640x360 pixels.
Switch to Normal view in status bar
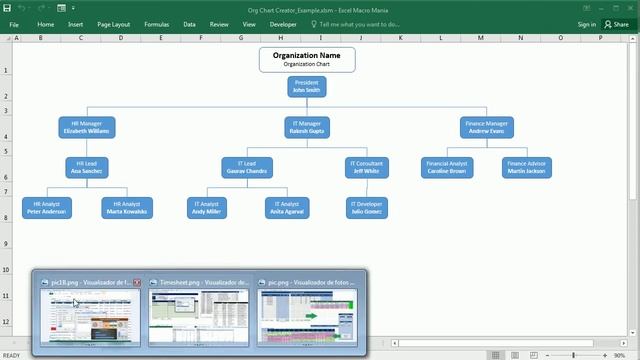(x=496, y=356)
